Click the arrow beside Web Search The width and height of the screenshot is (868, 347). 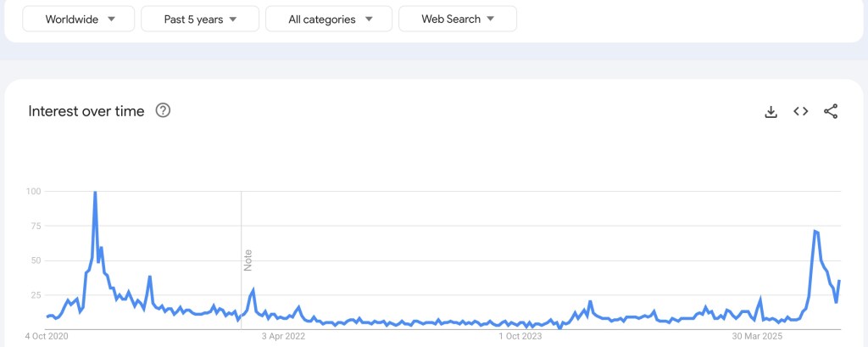(491, 19)
